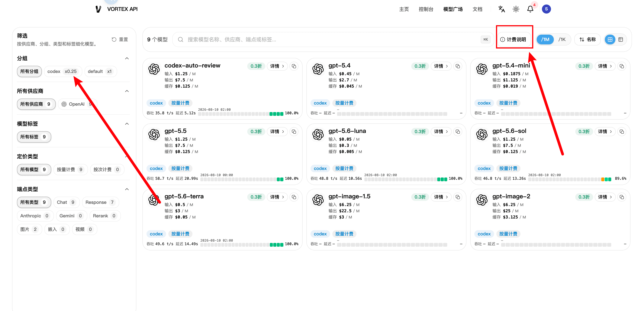Click 按量计费 tag on gpt-5.6-terra card

pyautogui.click(x=180, y=234)
